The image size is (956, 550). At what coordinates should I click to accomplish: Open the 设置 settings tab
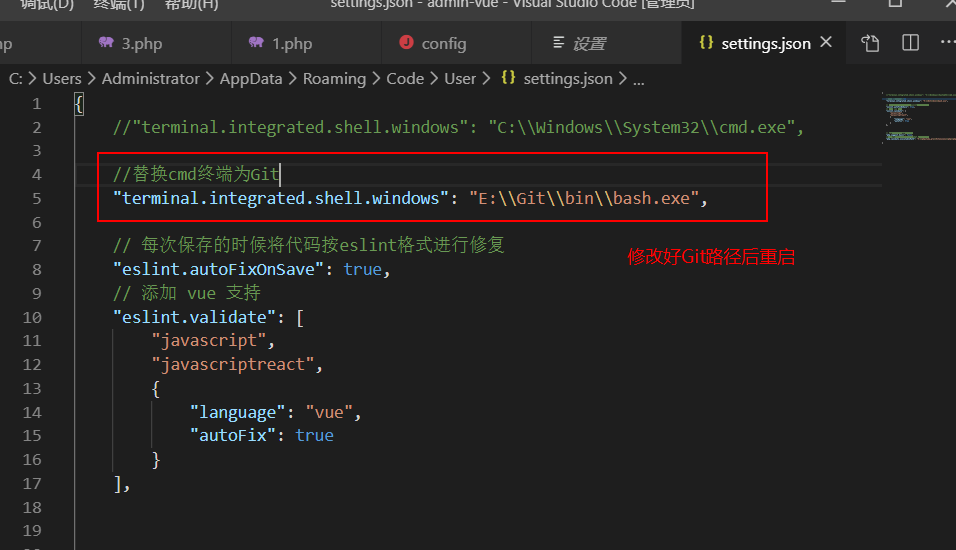(x=607, y=43)
